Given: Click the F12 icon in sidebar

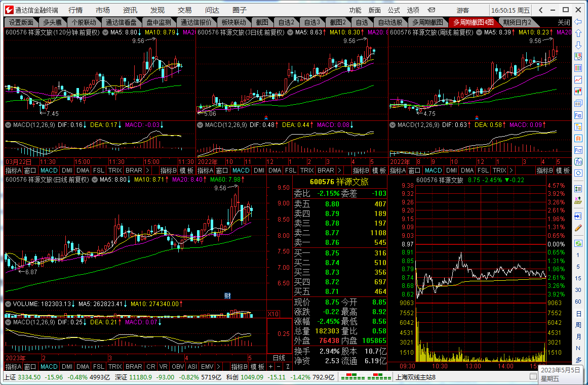Looking at the screenshot, I should (578, 150).
